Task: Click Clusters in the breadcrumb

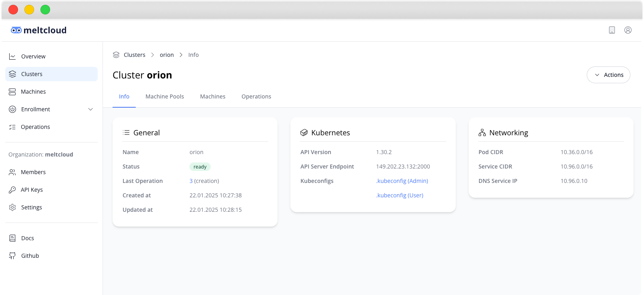Action: pos(135,55)
